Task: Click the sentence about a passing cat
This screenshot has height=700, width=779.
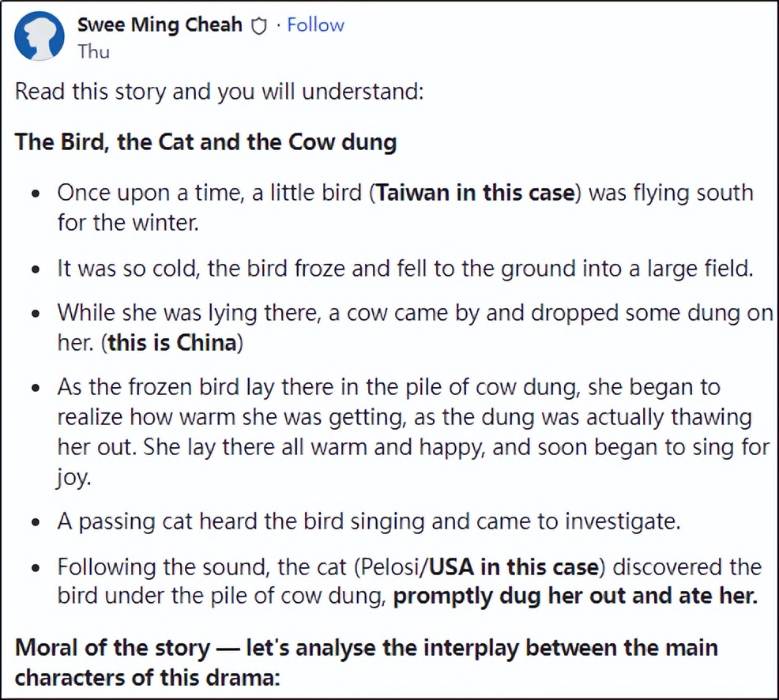Action: [370, 521]
